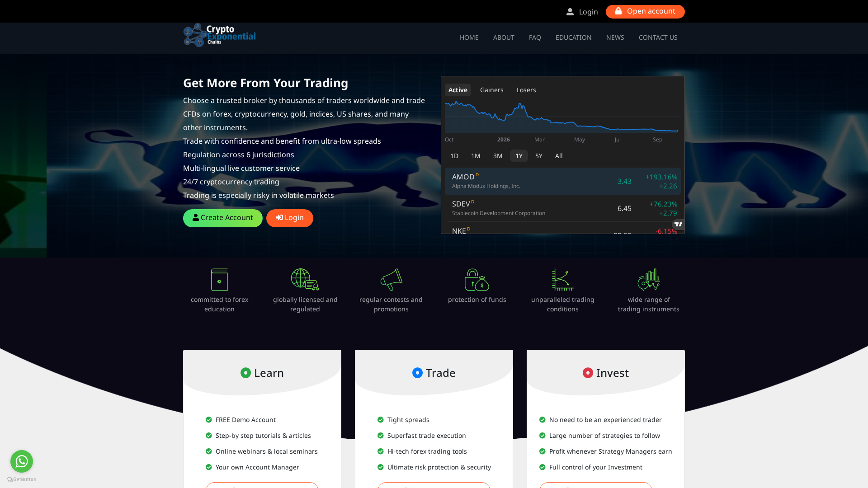Select the SDEV Stablecoin Development row
The width and height of the screenshot is (868, 488).
pos(563,208)
